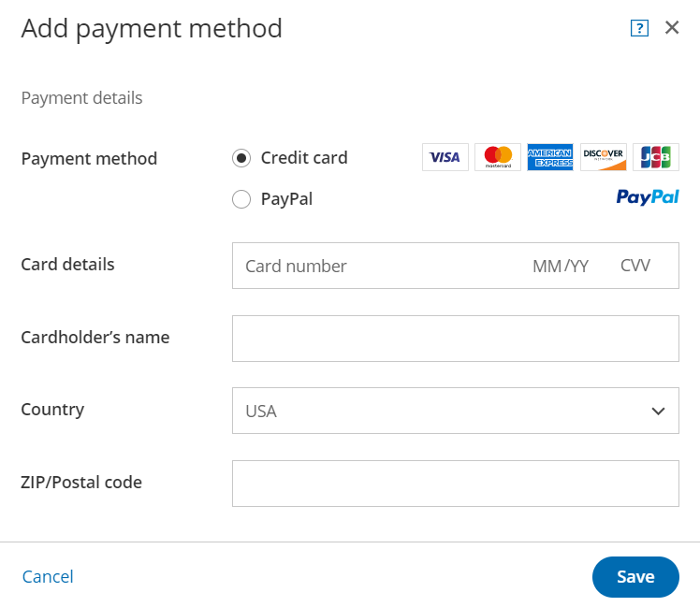
Task: Click the Mastercard logo
Action: [498, 157]
